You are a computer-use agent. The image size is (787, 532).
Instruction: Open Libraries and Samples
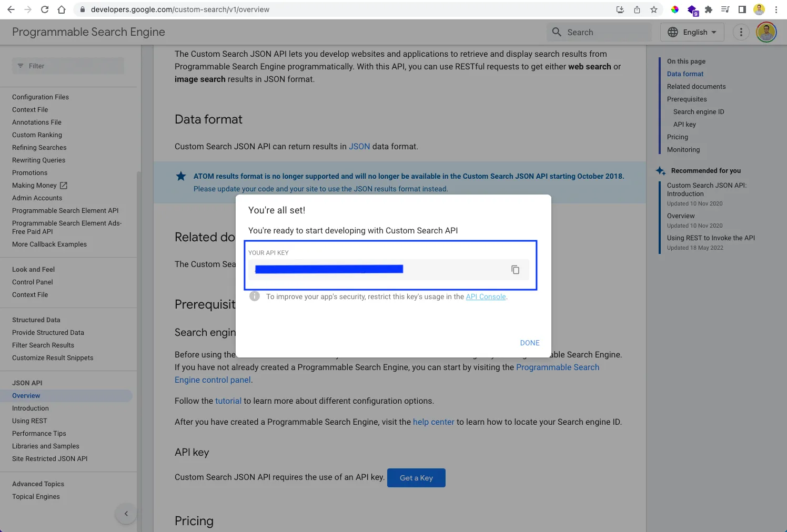coord(46,446)
